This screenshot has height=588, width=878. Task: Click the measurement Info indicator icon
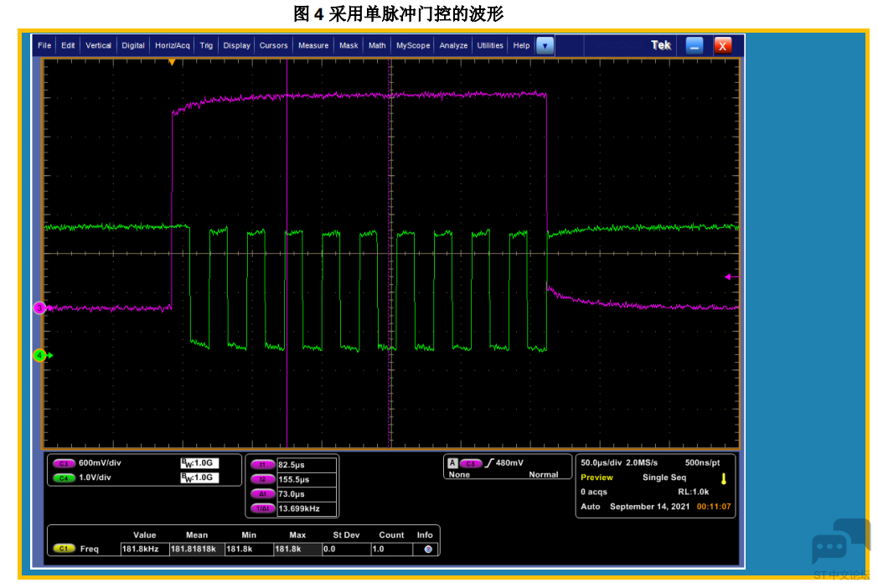(x=428, y=549)
